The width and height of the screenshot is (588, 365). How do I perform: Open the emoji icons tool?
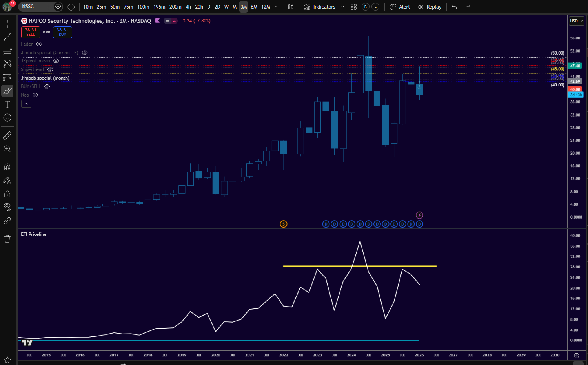click(x=7, y=118)
